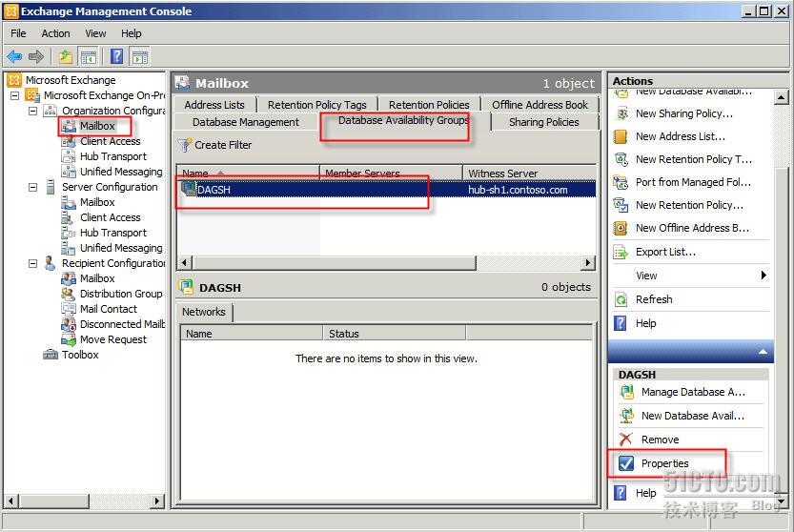Open Properties for DAGSH
Viewport: 794px width, 532px height.
(x=665, y=463)
